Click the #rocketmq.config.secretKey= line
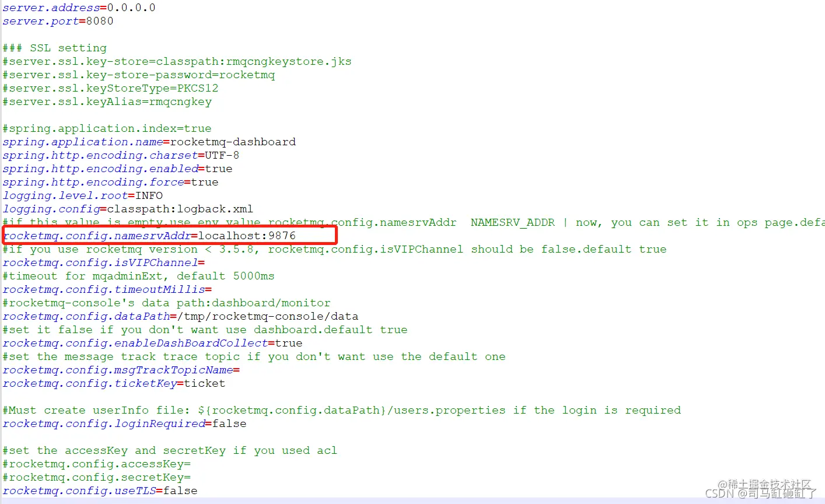Screen dimensions: 825x504 96,477
